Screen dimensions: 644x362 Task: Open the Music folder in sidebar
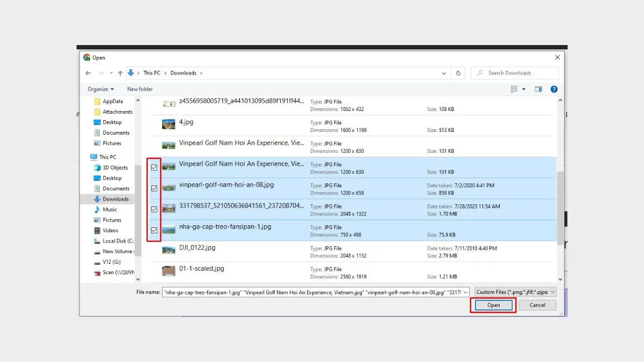109,210
